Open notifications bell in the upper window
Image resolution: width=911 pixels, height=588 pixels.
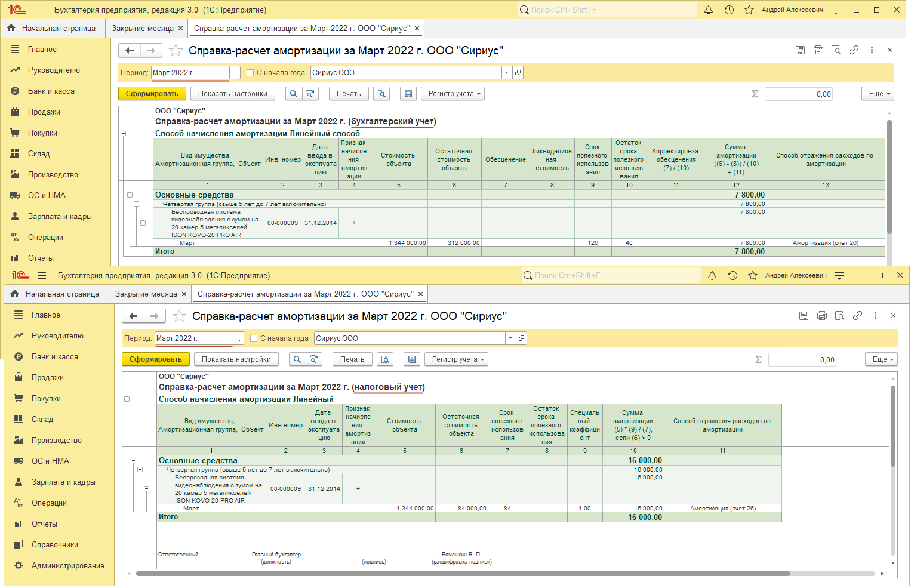coord(709,10)
